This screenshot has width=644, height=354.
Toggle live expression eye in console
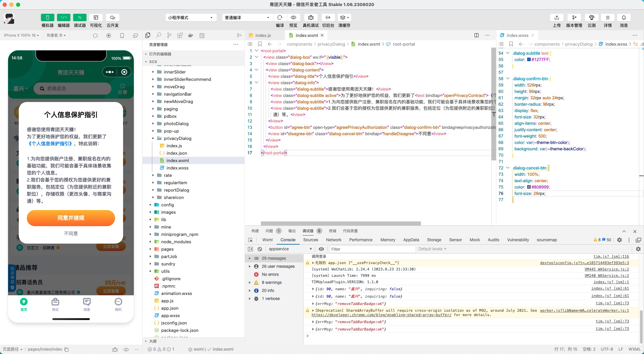click(321, 249)
